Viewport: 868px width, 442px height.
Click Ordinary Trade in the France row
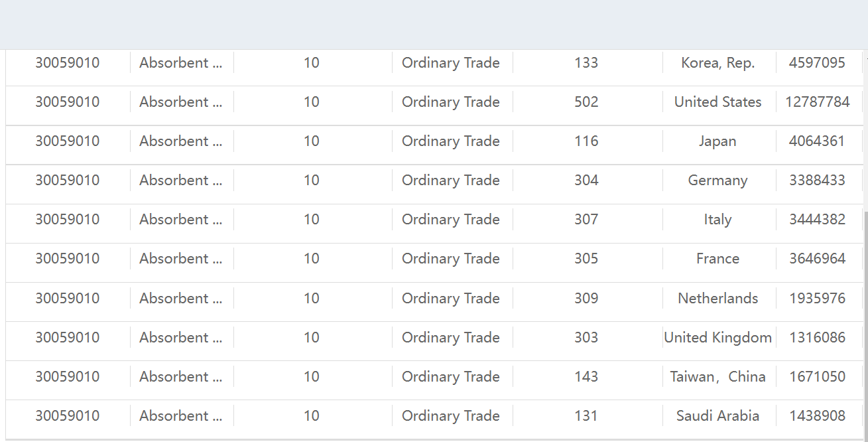point(451,259)
